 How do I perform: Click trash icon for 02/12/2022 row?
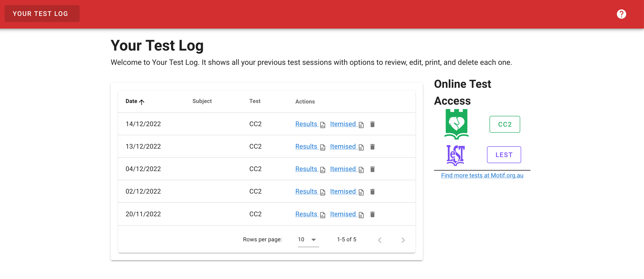click(x=372, y=192)
